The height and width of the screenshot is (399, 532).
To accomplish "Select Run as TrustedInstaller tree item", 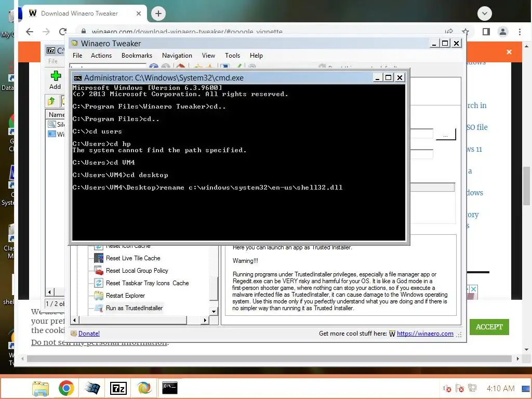I will click(x=134, y=308).
